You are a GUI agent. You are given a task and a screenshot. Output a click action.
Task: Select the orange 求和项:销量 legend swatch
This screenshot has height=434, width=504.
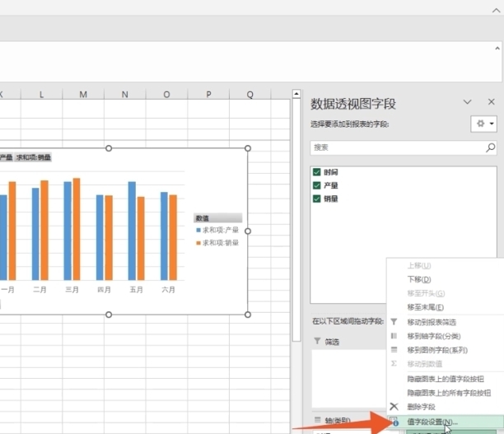pyautogui.click(x=198, y=243)
